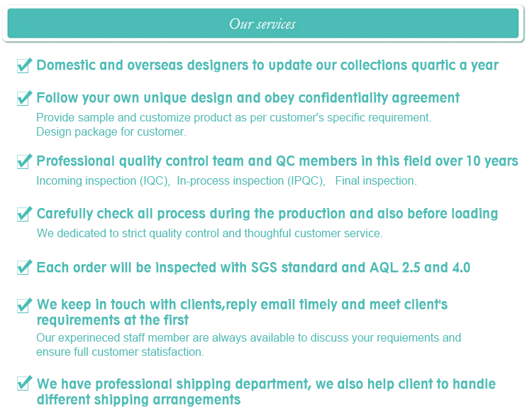Select the Carefully check all process heading
The image size is (532, 419).
coord(267,214)
